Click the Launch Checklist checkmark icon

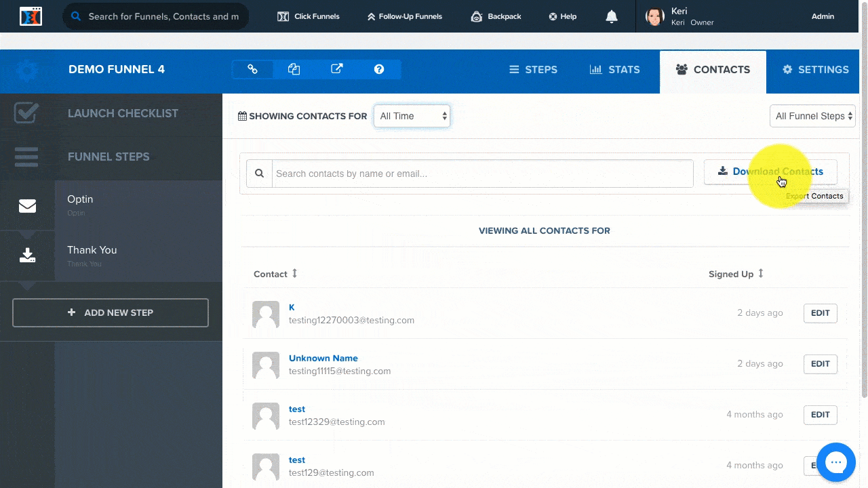click(x=26, y=113)
